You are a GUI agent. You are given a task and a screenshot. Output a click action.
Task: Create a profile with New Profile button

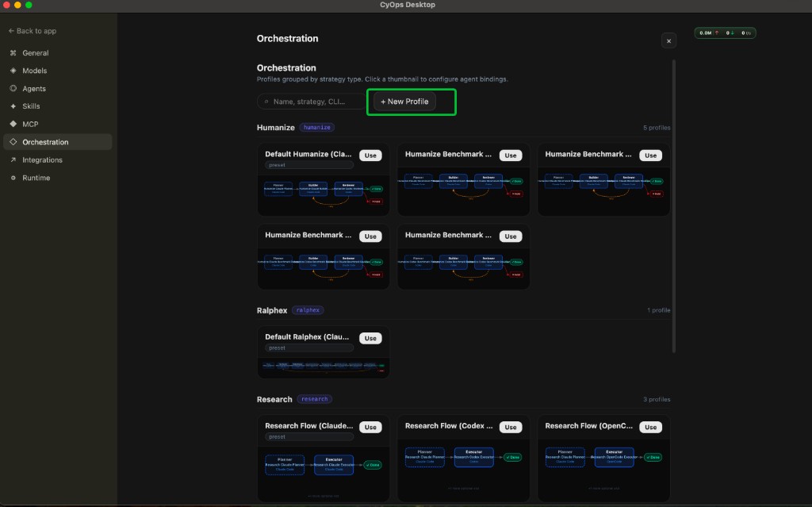pos(404,102)
